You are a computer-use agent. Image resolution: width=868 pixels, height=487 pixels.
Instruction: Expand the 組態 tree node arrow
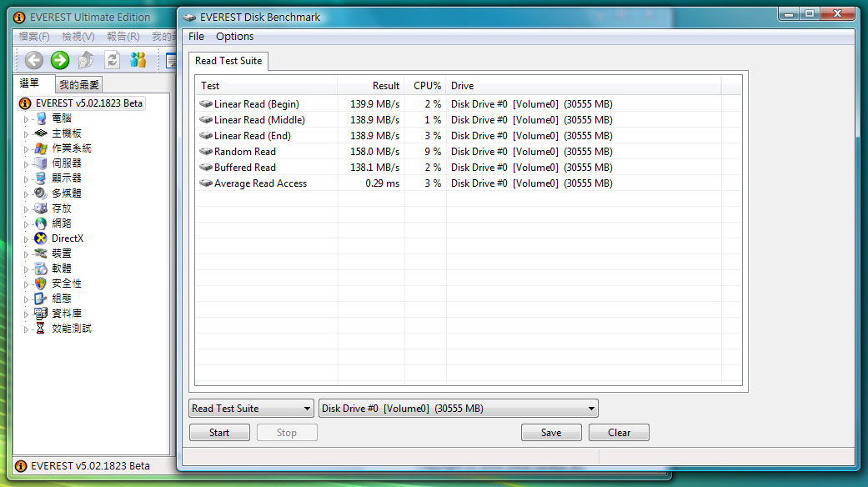pyautogui.click(x=26, y=299)
